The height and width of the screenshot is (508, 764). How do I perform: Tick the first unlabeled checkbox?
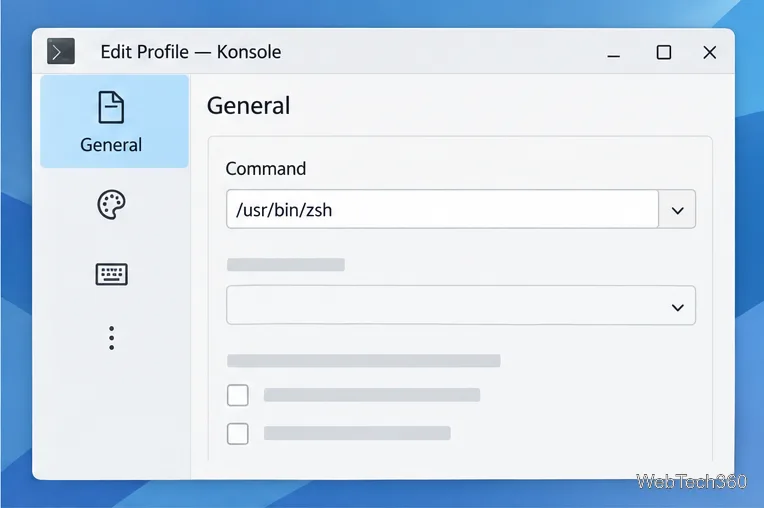(238, 395)
